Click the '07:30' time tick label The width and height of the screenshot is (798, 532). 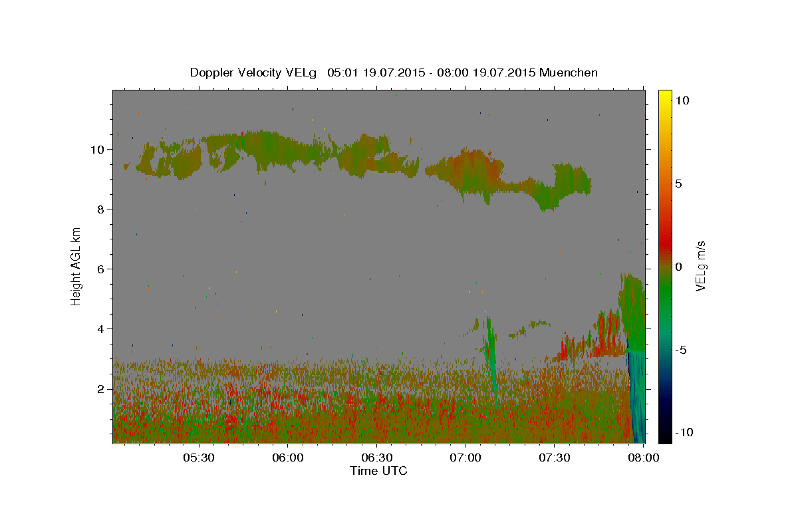pos(555,458)
